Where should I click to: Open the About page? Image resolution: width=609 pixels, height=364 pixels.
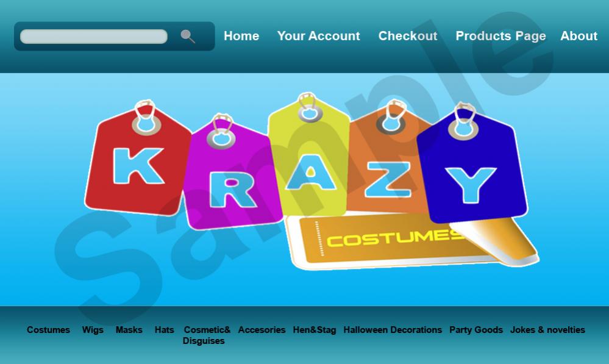pyautogui.click(x=579, y=36)
